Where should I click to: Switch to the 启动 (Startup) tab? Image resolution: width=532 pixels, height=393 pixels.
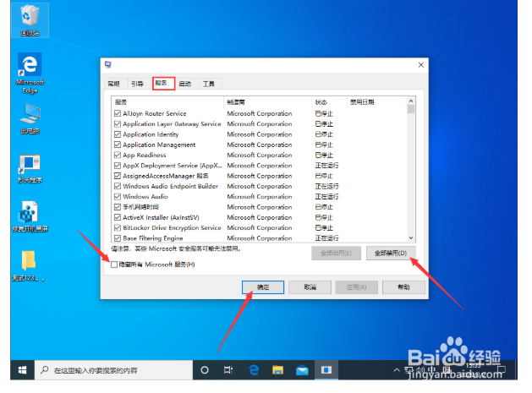185,84
